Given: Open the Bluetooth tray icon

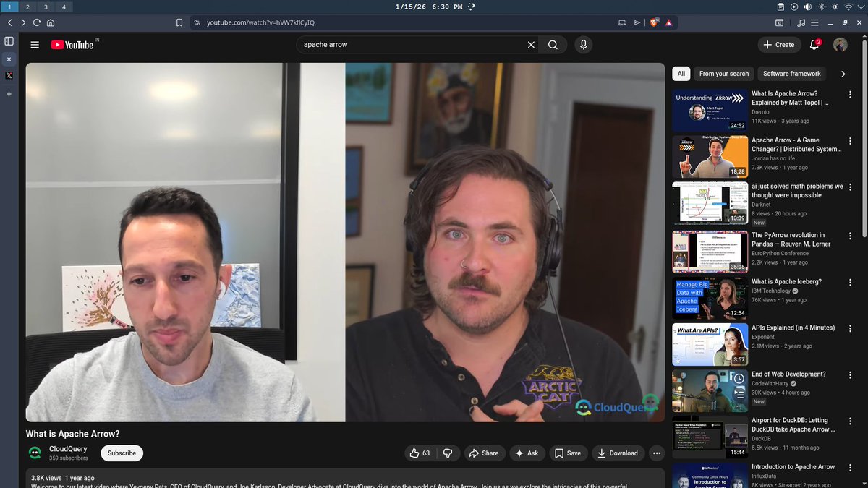Looking at the screenshot, I should click(821, 7).
